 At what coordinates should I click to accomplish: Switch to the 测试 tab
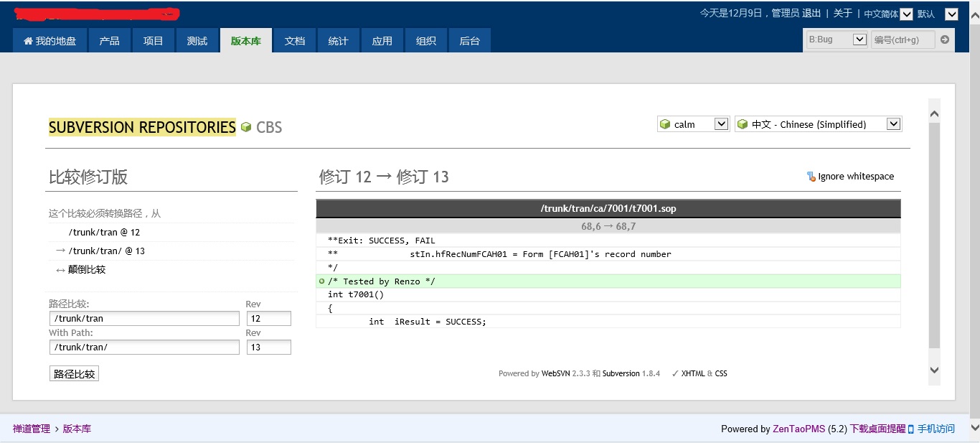pyautogui.click(x=197, y=41)
